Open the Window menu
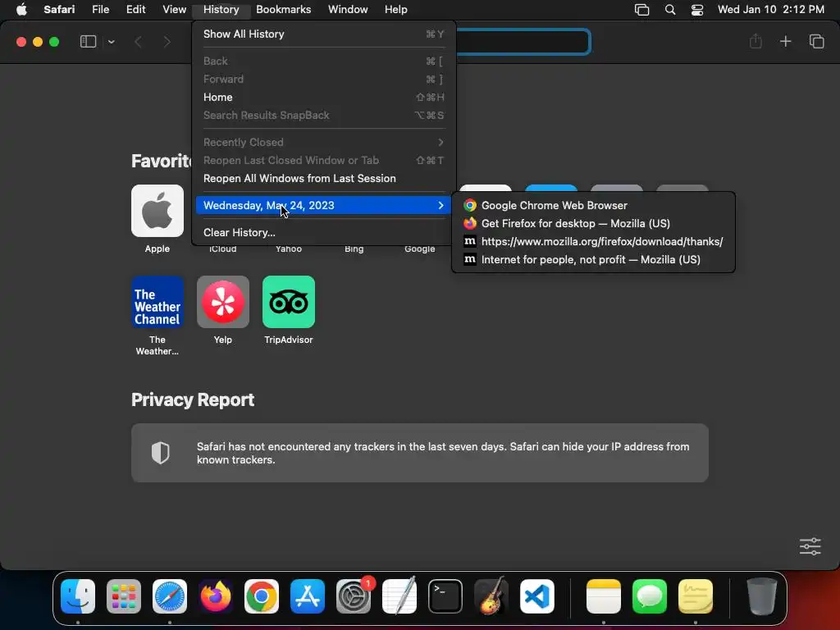 pos(348,10)
